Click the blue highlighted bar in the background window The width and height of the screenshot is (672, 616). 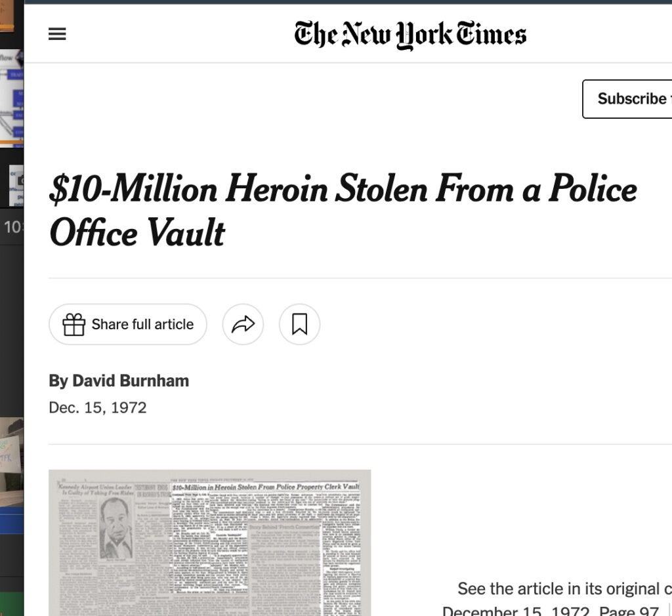click(x=11, y=525)
